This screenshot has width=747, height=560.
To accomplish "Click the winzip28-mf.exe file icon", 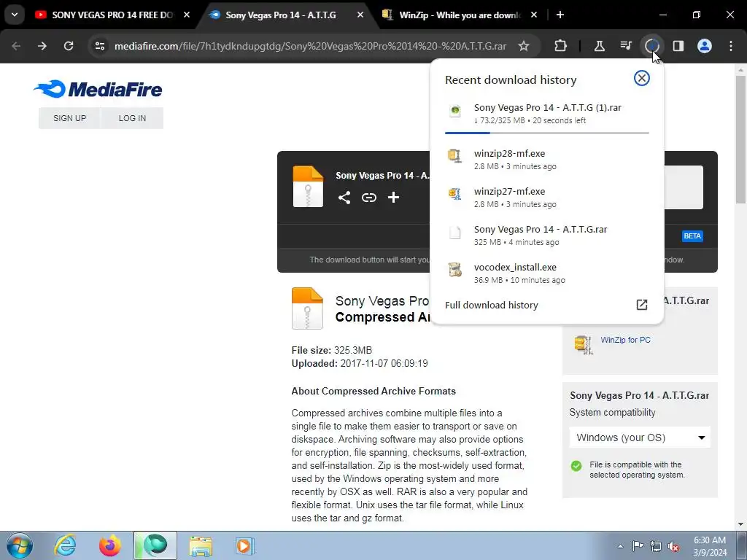I will coord(455,156).
